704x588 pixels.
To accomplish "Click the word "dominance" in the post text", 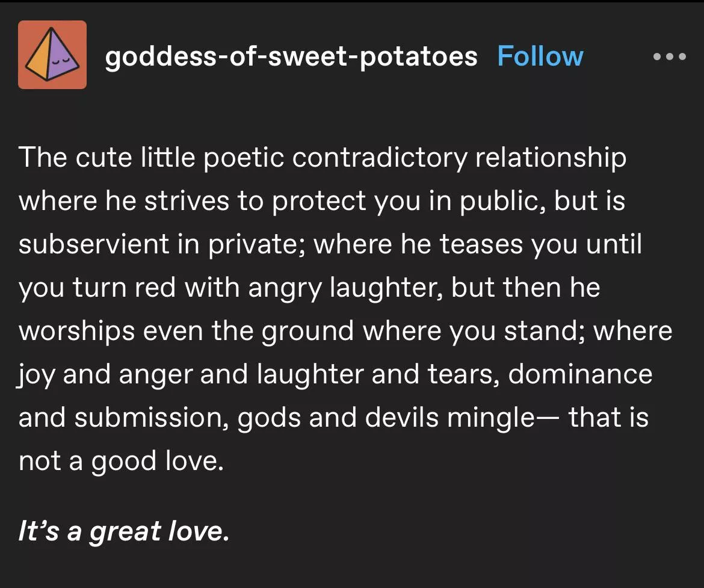I will coord(579,374).
